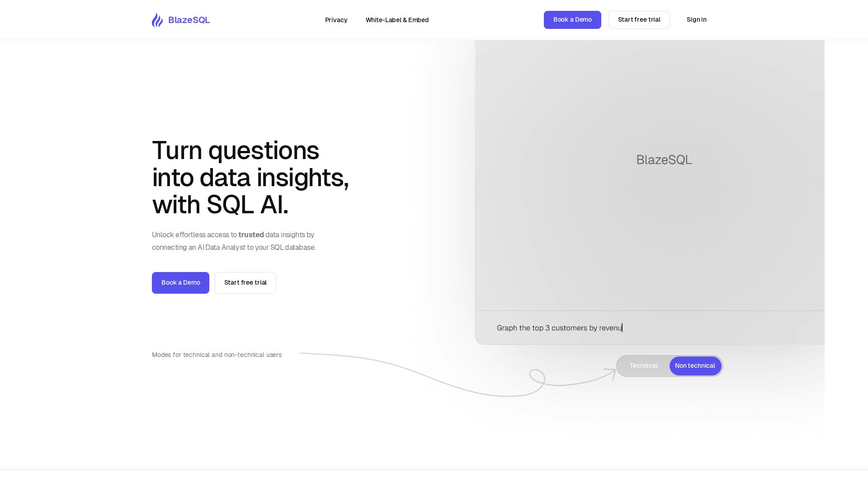The width and height of the screenshot is (868, 488).
Task: Click Start free trial in the header
Action: click(639, 20)
